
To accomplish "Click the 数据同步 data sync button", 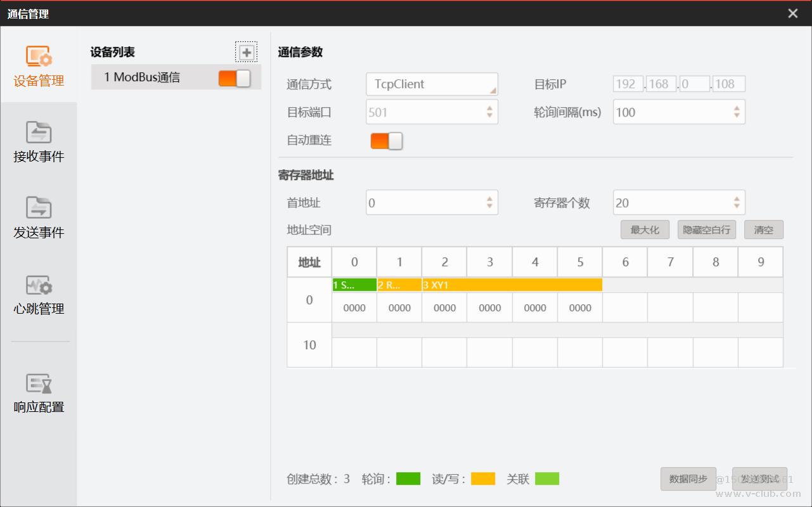I will point(688,479).
